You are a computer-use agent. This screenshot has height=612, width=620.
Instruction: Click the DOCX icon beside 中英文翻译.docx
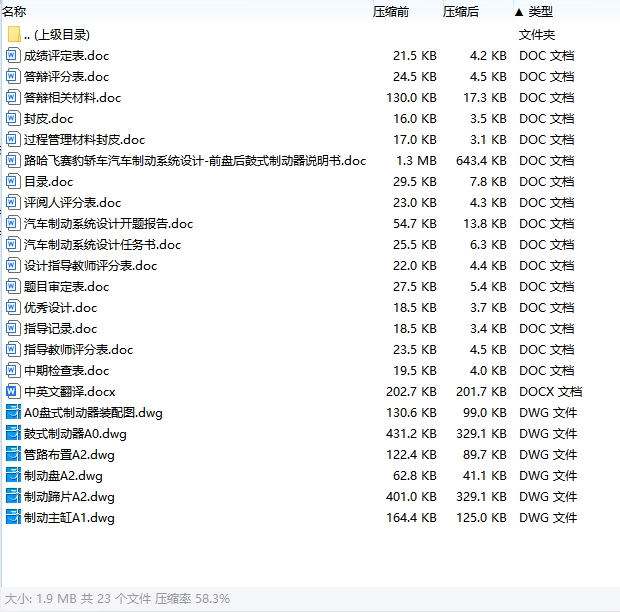[x=12, y=391]
